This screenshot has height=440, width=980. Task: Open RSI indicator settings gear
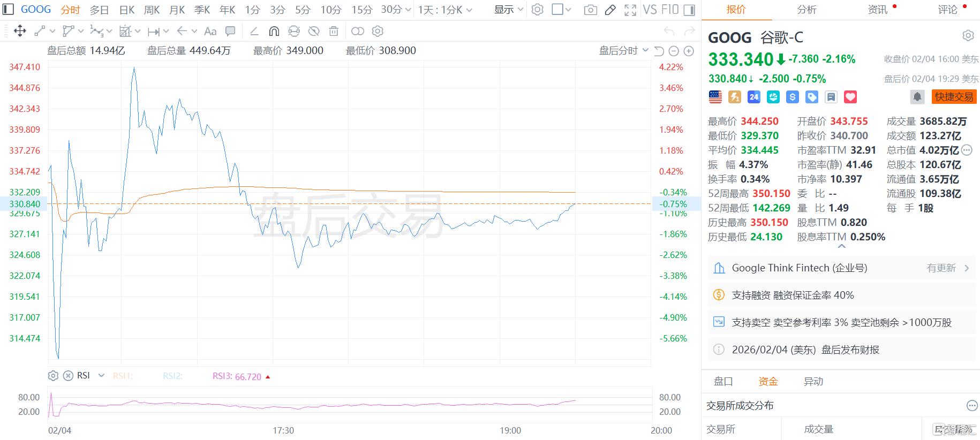(x=53, y=376)
